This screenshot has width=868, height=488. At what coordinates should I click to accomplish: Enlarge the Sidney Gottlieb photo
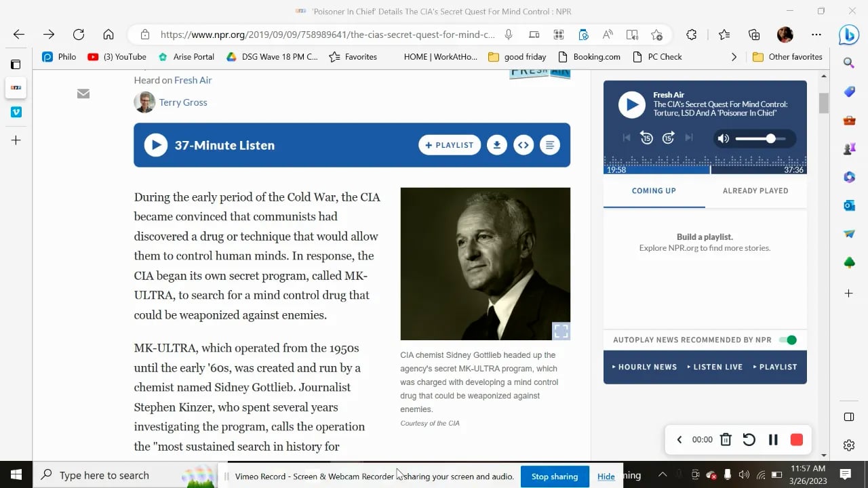561,331
